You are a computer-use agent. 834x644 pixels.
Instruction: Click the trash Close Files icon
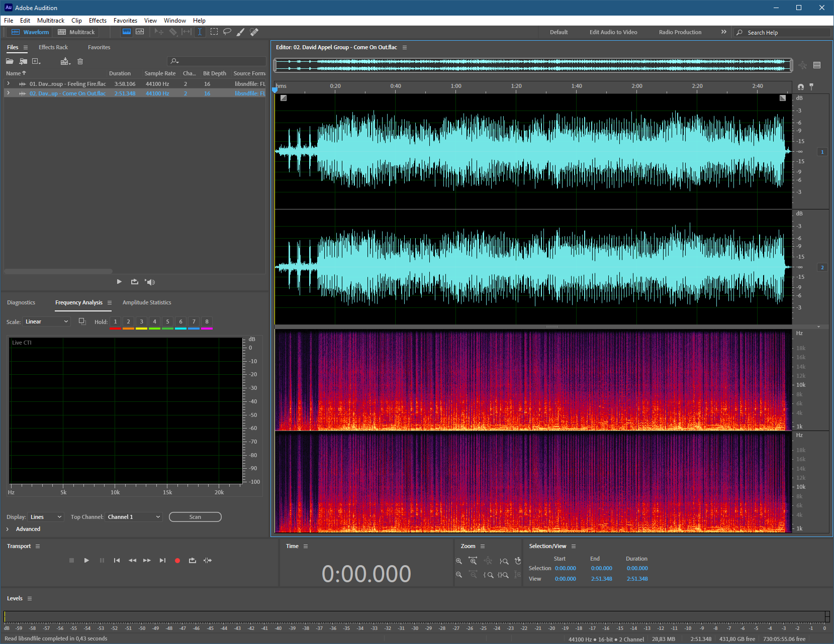(x=80, y=61)
